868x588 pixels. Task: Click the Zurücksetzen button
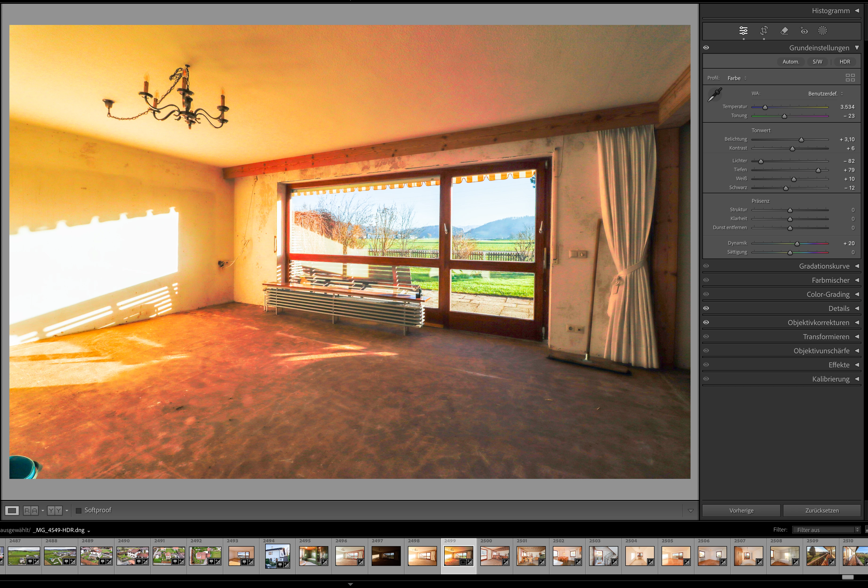[822, 510]
